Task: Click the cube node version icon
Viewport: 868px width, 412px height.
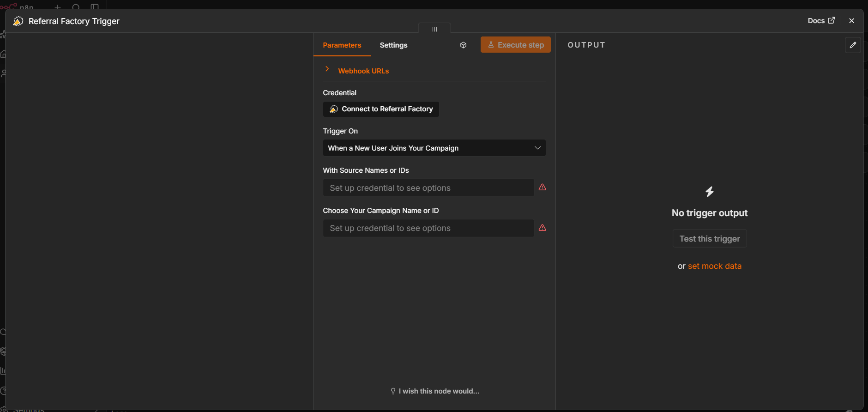Action: (x=463, y=45)
